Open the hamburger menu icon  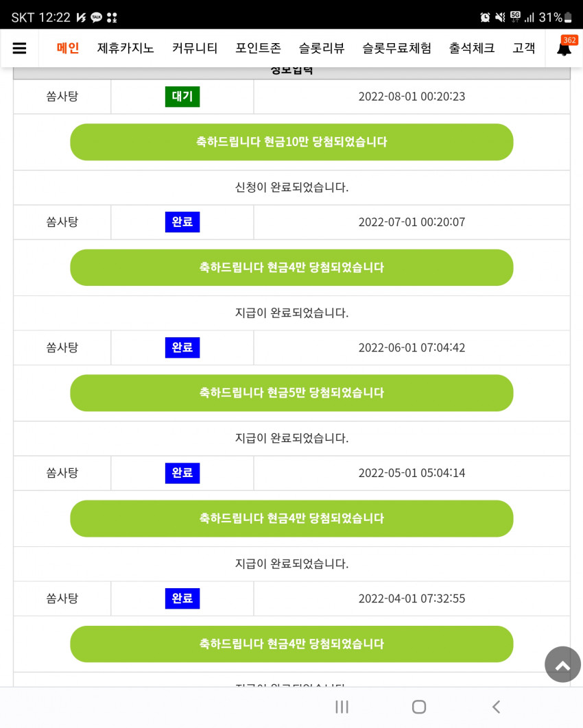[19, 48]
